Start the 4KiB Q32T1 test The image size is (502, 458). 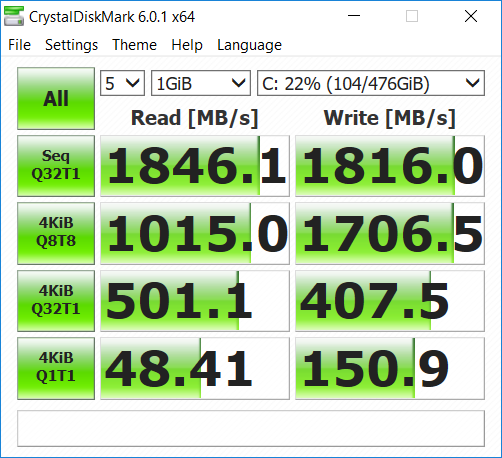[56, 301]
